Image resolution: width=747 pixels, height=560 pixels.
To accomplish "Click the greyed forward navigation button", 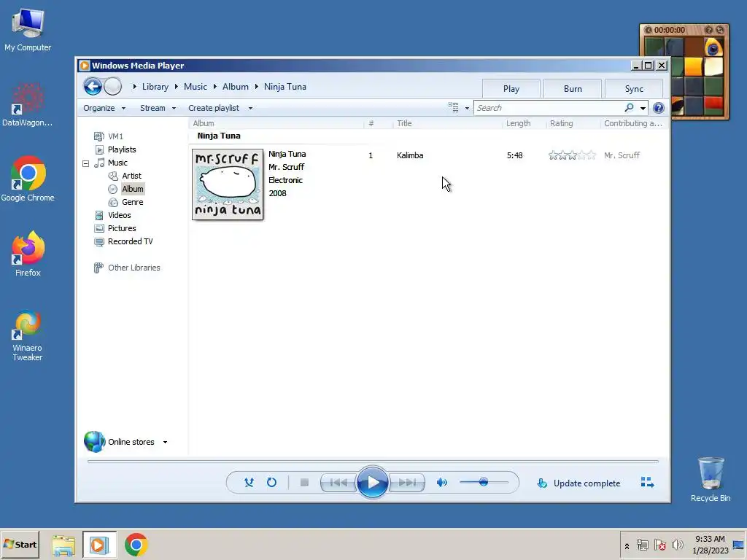I will coord(113,87).
